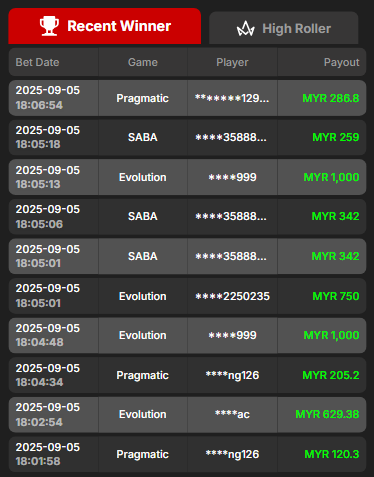
Task: Click the trophy icon on Recent Winner
Action: tap(49, 26)
